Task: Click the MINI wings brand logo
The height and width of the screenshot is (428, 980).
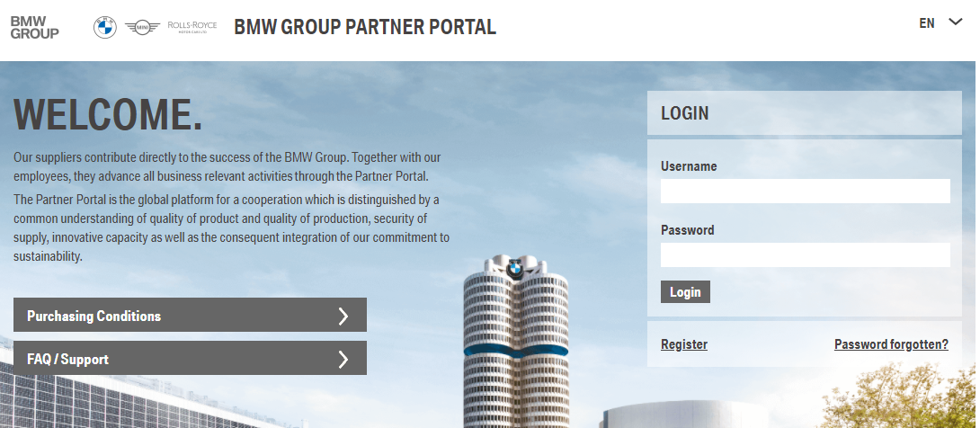Action: pos(142,28)
